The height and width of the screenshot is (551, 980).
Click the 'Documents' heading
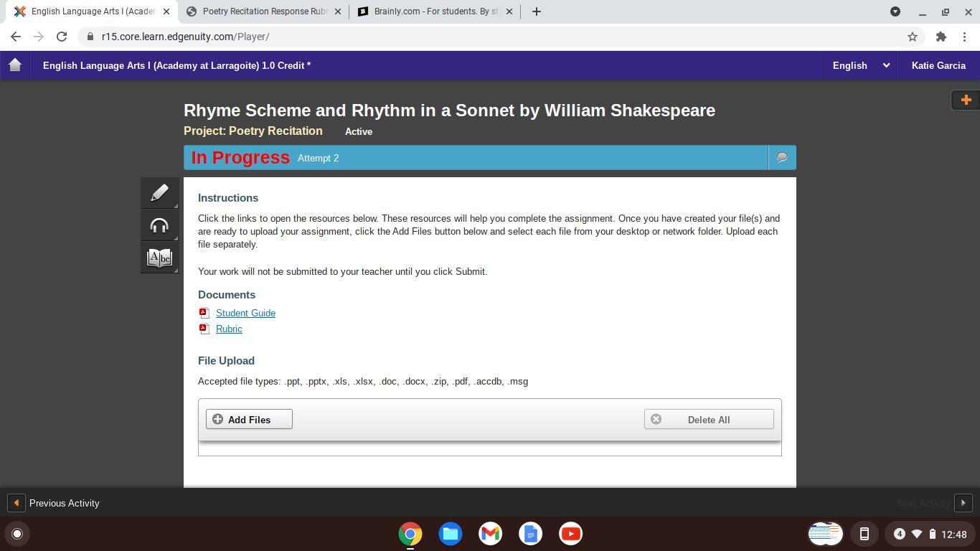click(227, 295)
